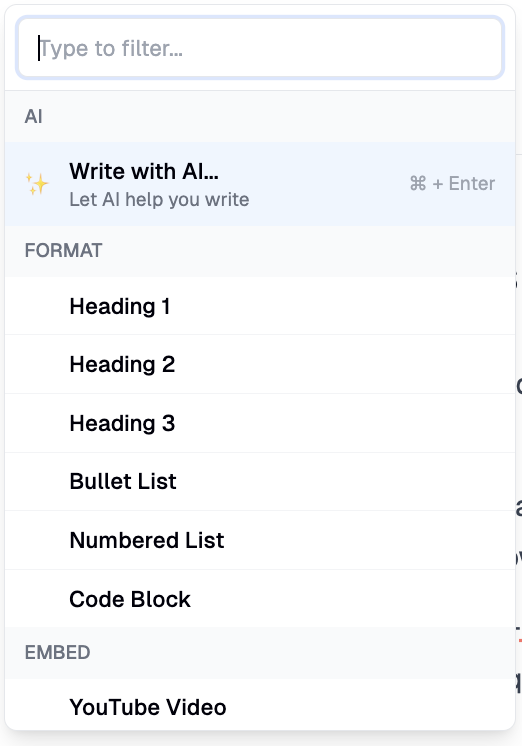522x746 pixels.
Task: Add a Code Block
Action: (260, 599)
